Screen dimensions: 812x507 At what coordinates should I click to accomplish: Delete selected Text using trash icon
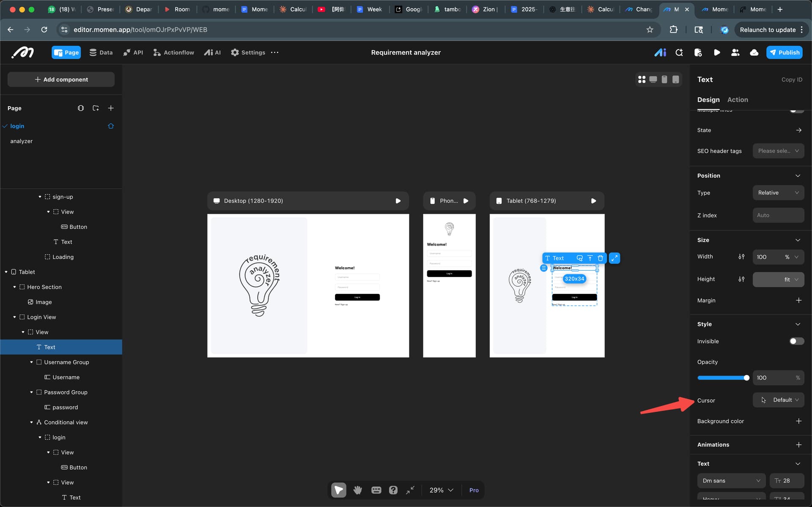tap(600, 258)
